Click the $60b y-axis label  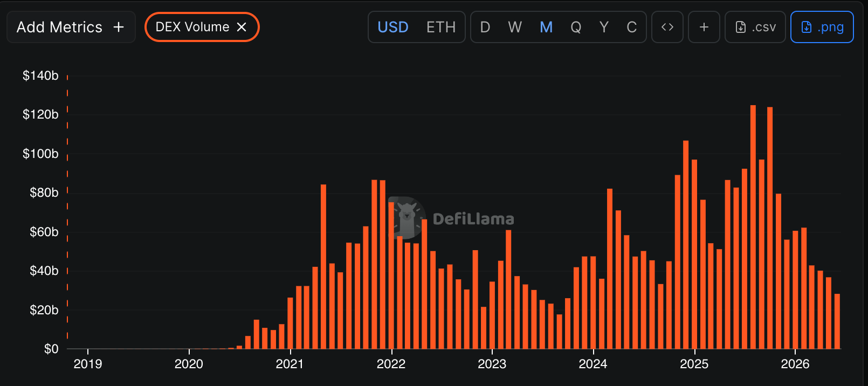(44, 232)
